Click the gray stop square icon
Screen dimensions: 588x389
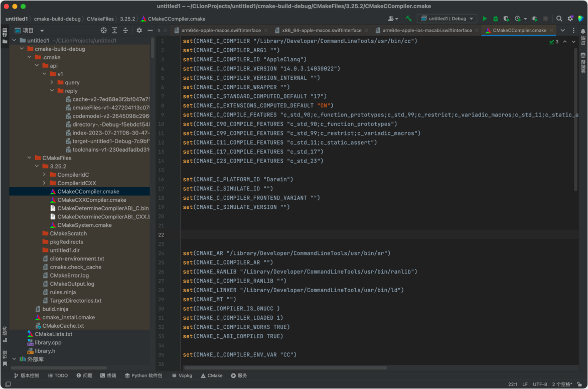(x=546, y=19)
